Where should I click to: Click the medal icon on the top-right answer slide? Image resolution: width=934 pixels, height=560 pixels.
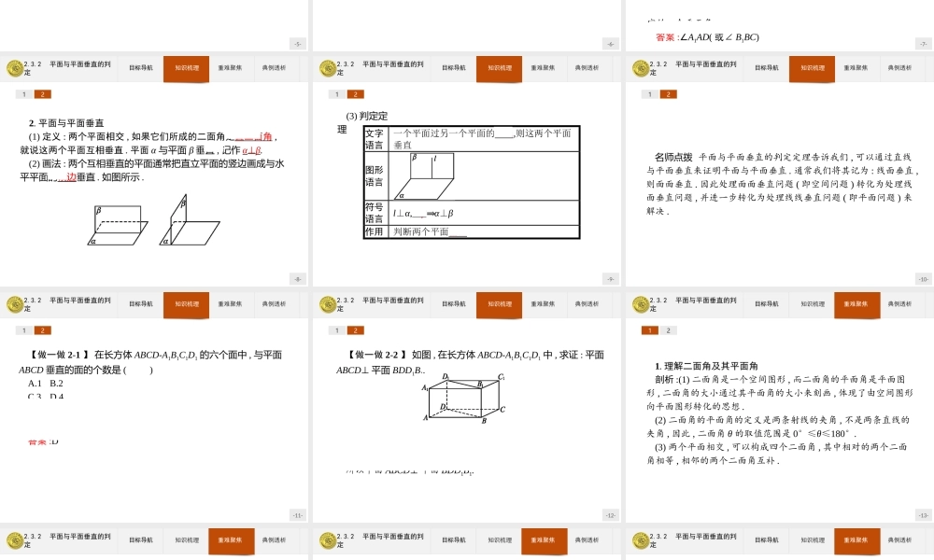pyautogui.click(x=639, y=67)
